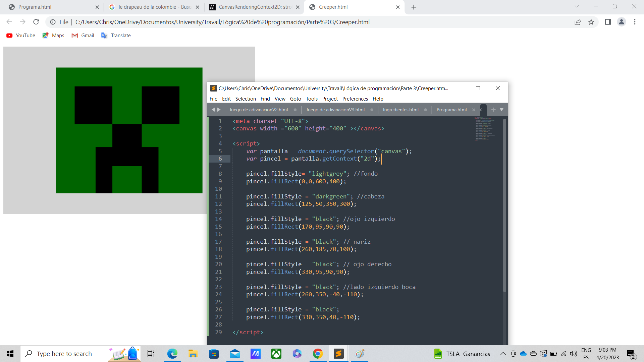Image resolution: width=644 pixels, height=362 pixels.
Task: Close the Google search tab
Action: click(x=197, y=7)
